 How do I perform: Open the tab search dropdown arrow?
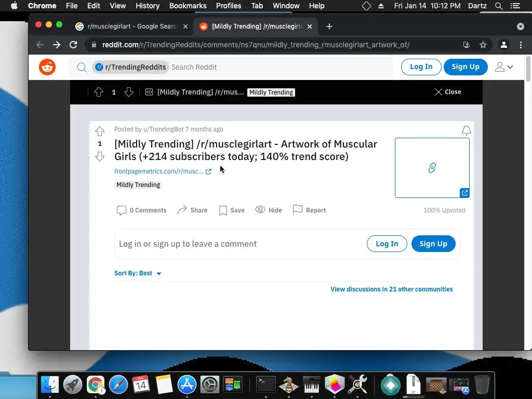pos(521,26)
